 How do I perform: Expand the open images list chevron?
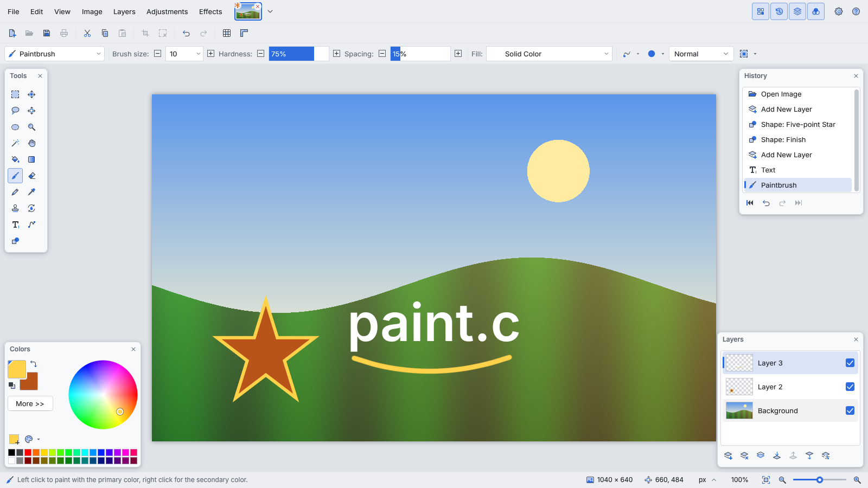point(270,11)
